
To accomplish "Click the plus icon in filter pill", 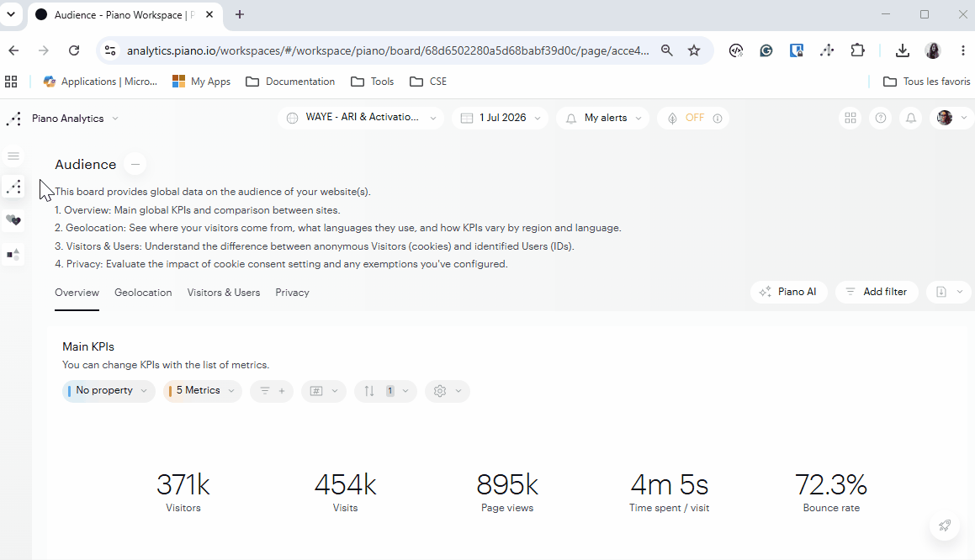I will [x=282, y=391].
